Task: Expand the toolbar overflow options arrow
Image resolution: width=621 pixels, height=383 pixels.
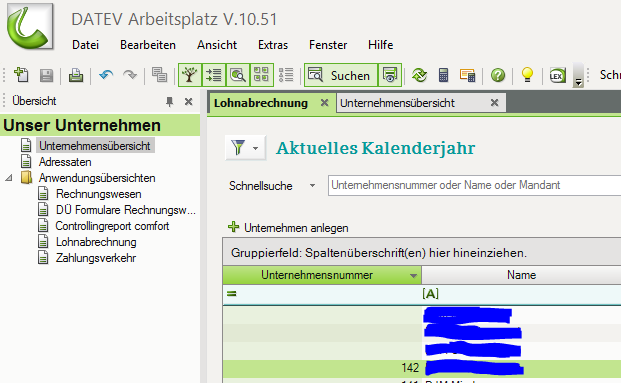Action: [578, 75]
